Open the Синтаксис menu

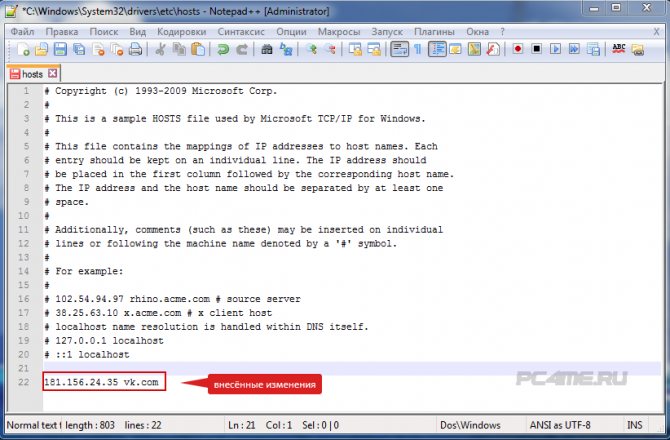click(x=241, y=32)
